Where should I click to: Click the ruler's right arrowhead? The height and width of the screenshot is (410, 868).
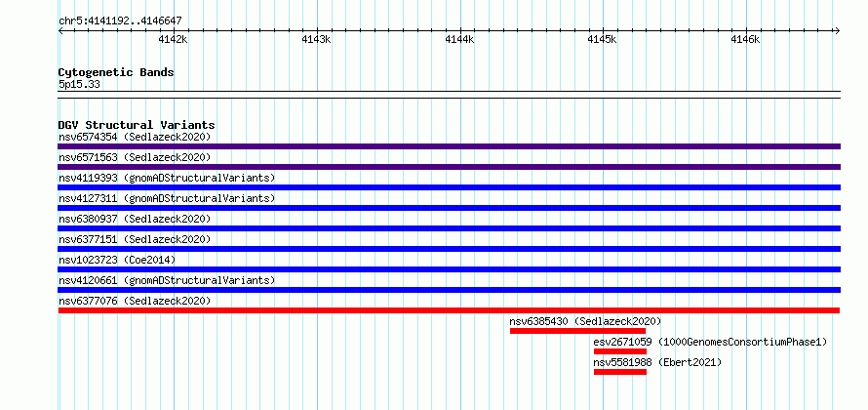click(837, 31)
